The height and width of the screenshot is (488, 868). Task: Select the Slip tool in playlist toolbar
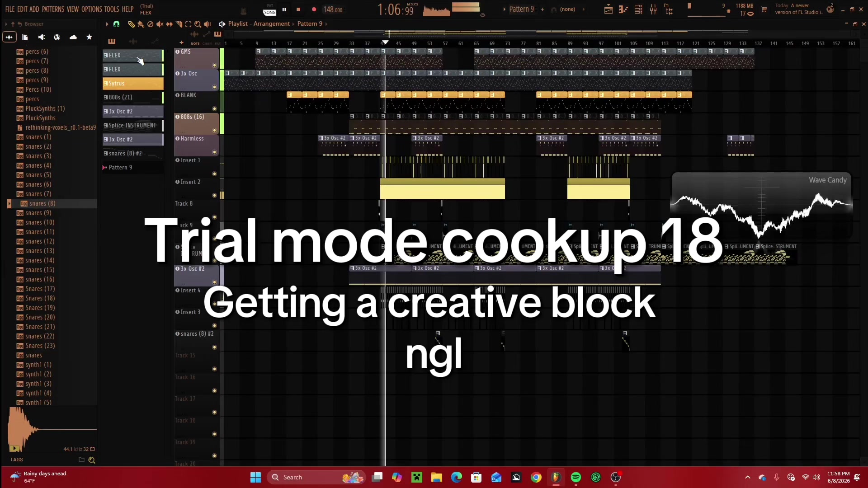click(169, 24)
